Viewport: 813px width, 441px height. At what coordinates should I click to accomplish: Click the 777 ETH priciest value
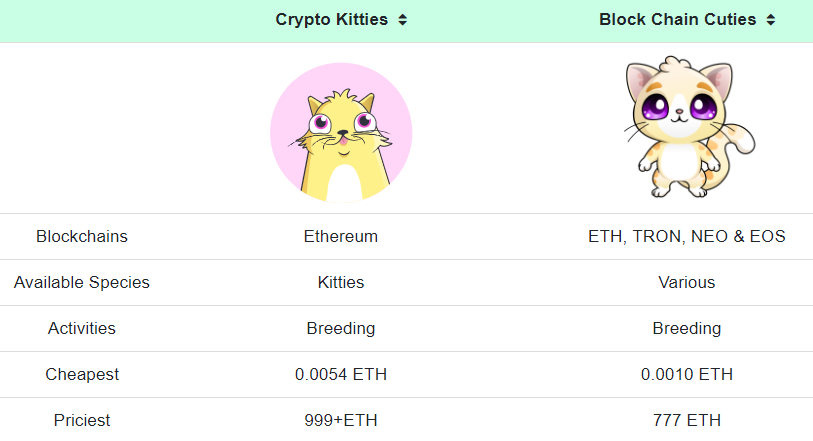click(x=687, y=420)
